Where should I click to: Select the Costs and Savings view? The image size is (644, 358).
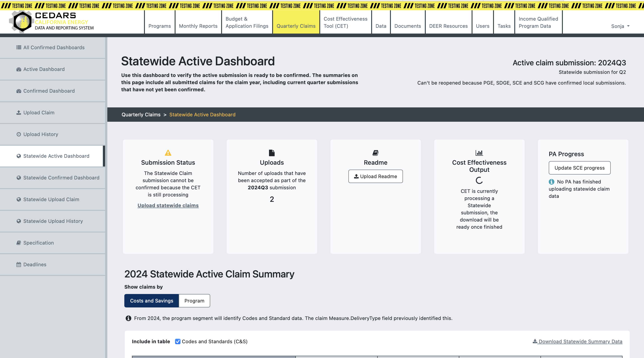(x=152, y=301)
